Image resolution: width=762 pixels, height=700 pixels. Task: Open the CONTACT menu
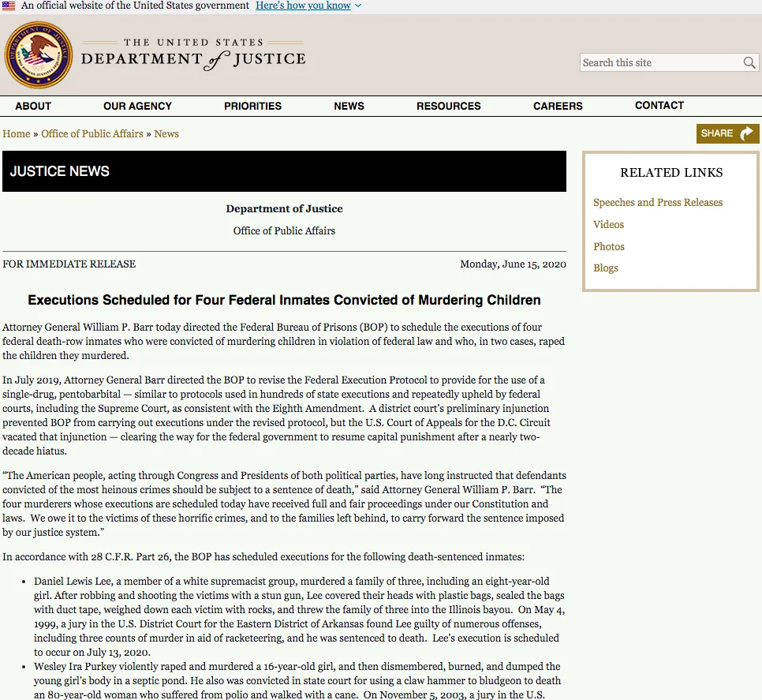pyautogui.click(x=659, y=106)
